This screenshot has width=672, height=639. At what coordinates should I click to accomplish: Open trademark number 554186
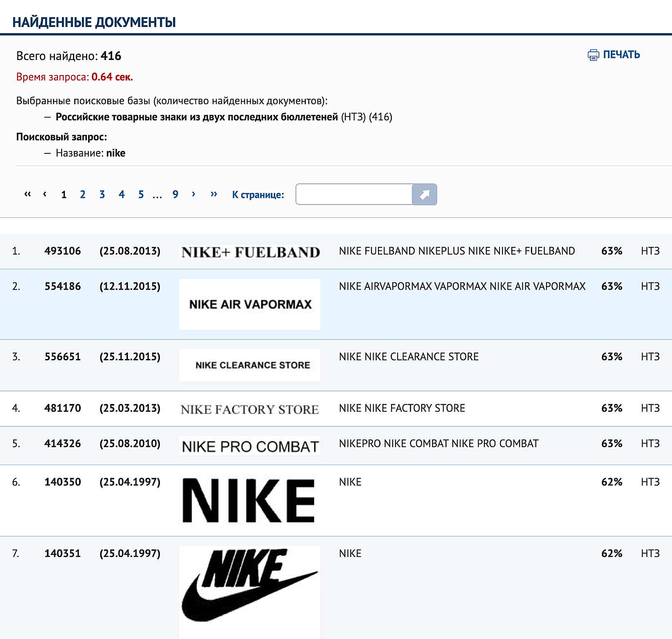coord(63,286)
